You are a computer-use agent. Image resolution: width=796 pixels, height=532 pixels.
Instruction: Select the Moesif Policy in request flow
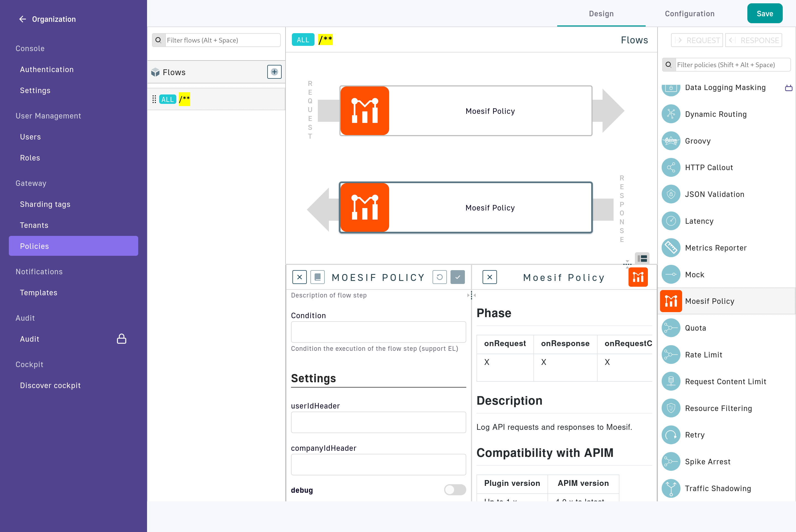tap(466, 111)
